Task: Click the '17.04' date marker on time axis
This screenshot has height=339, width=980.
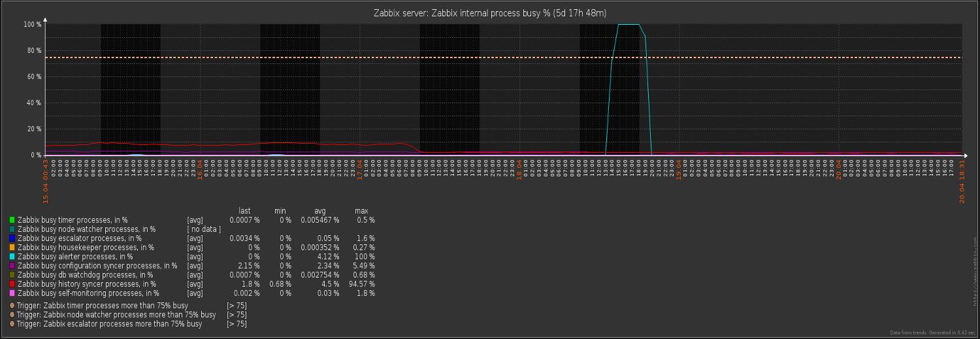Action: coord(359,169)
